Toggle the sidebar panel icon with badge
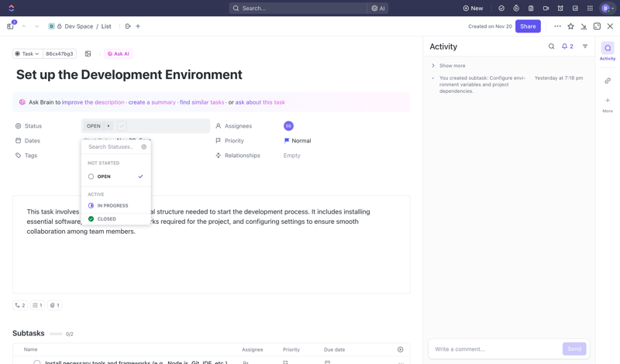The height and width of the screenshot is (364, 620). pos(11,26)
